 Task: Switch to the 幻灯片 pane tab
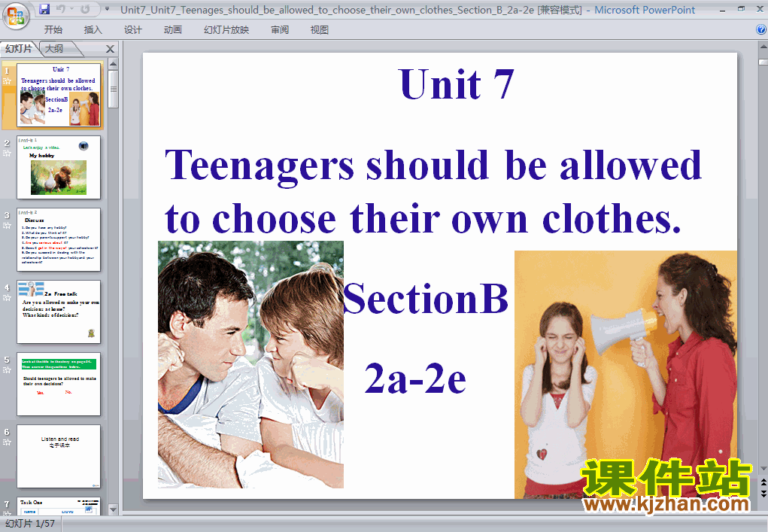(x=19, y=48)
